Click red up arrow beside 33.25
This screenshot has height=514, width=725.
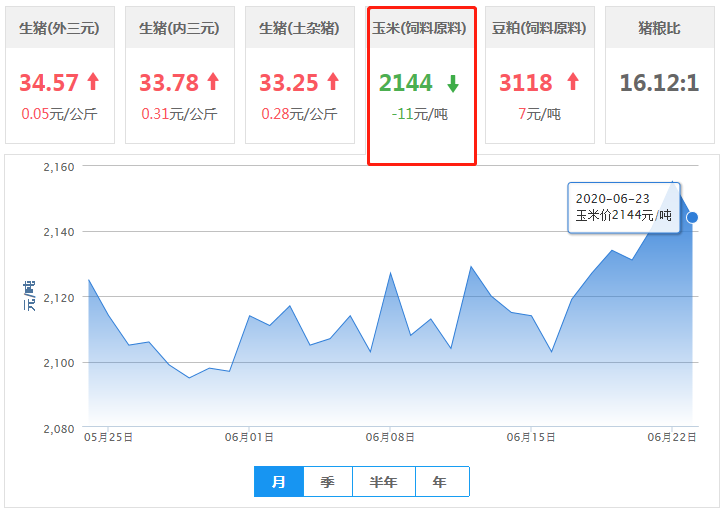(x=333, y=82)
